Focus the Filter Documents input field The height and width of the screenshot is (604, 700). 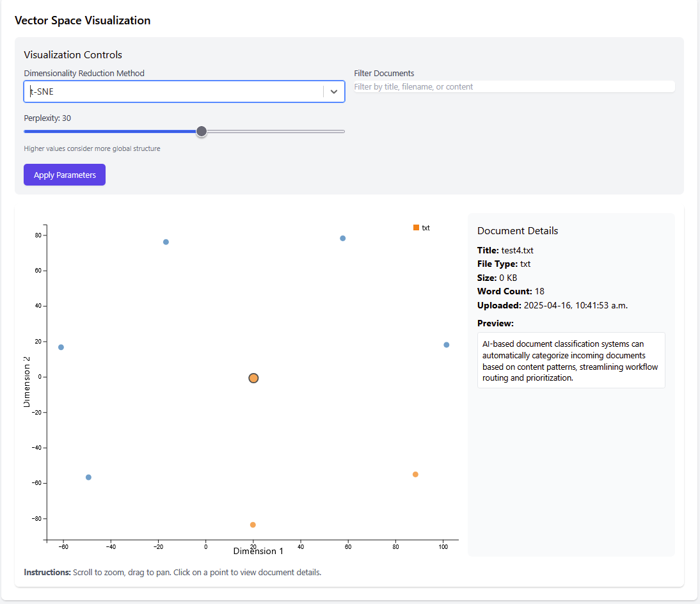point(514,86)
